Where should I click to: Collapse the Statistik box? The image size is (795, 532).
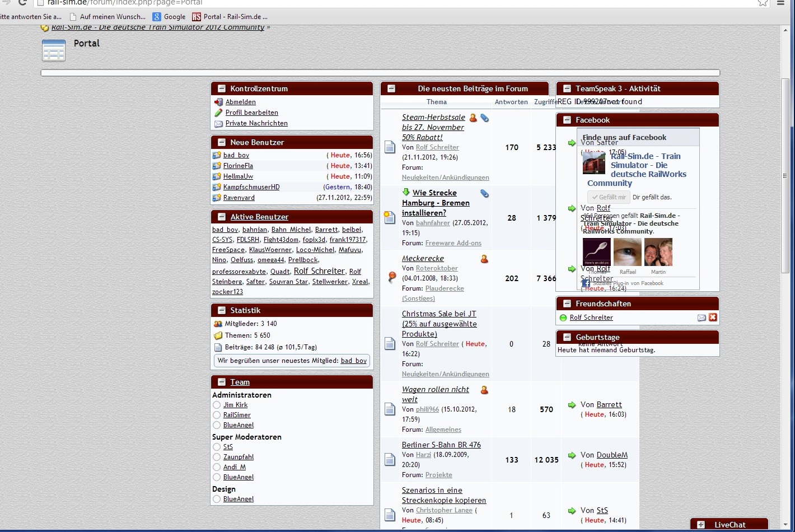coord(222,310)
